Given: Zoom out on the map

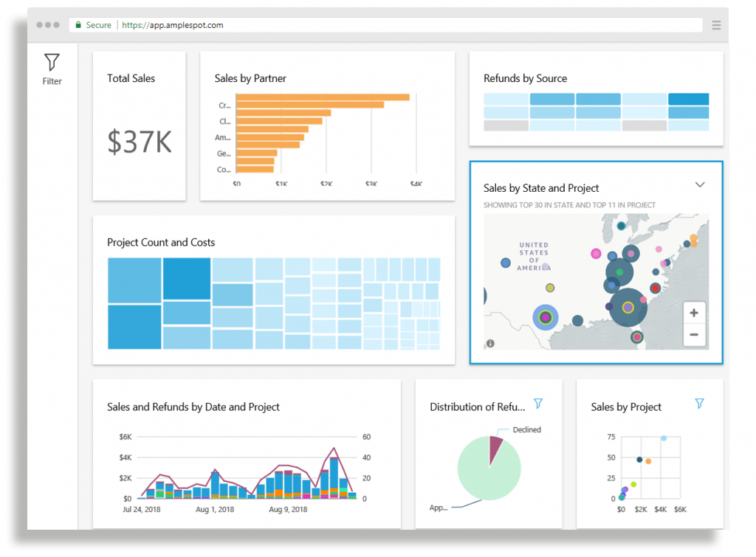Looking at the screenshot, I should 694,335.
